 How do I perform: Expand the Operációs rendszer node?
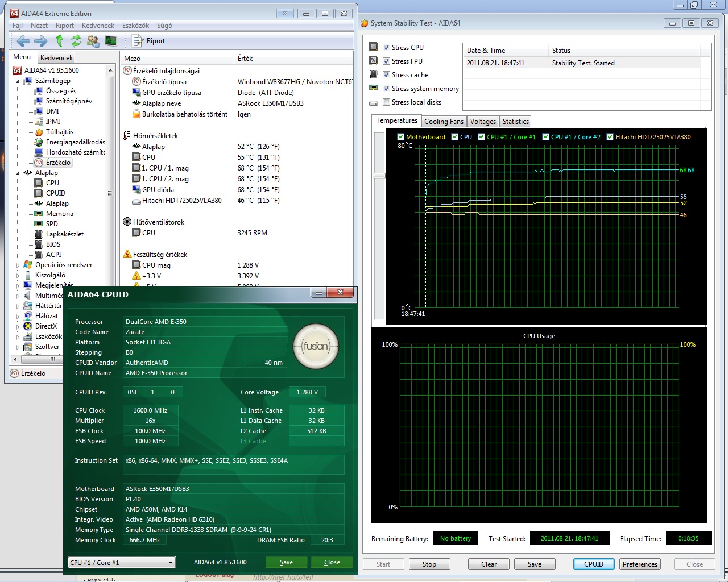18,265
